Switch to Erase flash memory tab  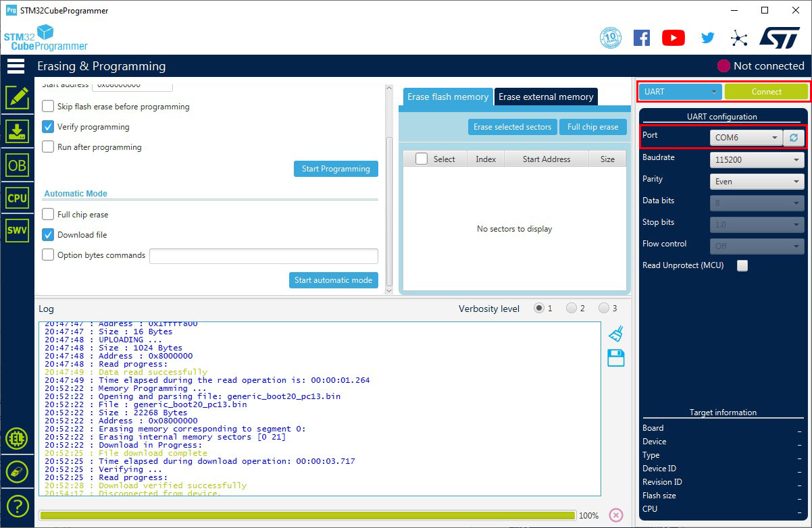point(448,97)
